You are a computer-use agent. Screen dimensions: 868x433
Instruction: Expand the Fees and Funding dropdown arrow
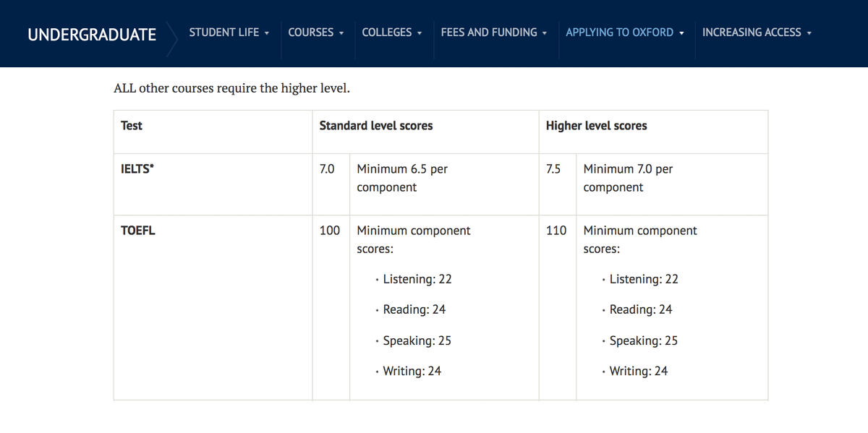click(544, 33)
